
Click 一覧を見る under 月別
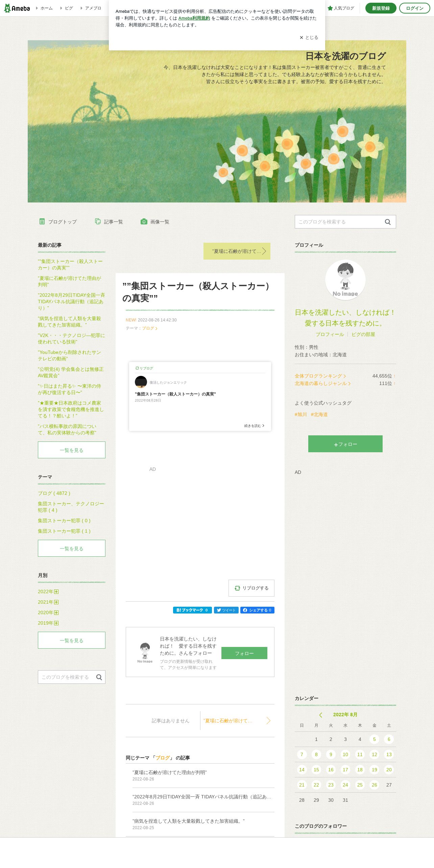(72, 640)
